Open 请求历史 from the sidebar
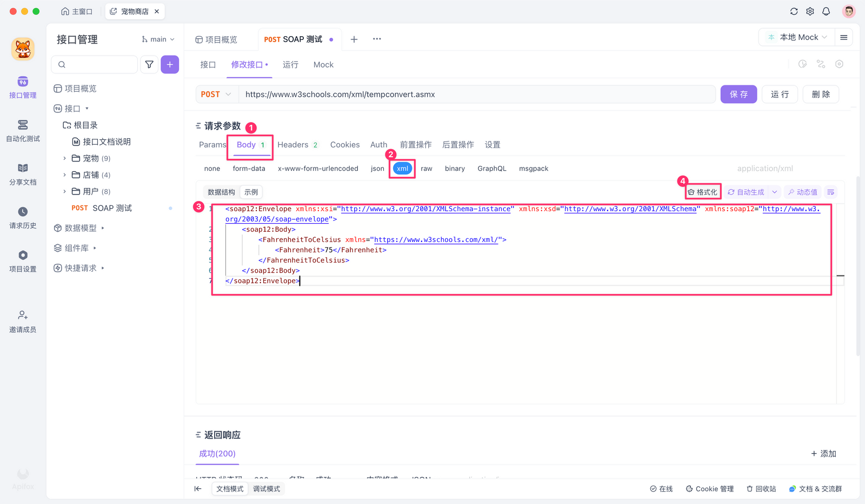865x504 pixels. tap(23, 218)
